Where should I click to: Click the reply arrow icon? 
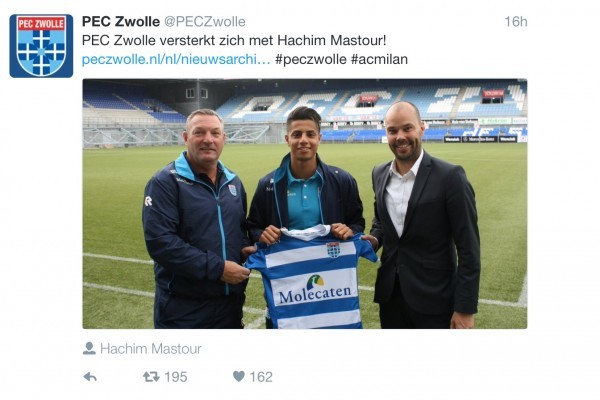[x=90, y=377]
